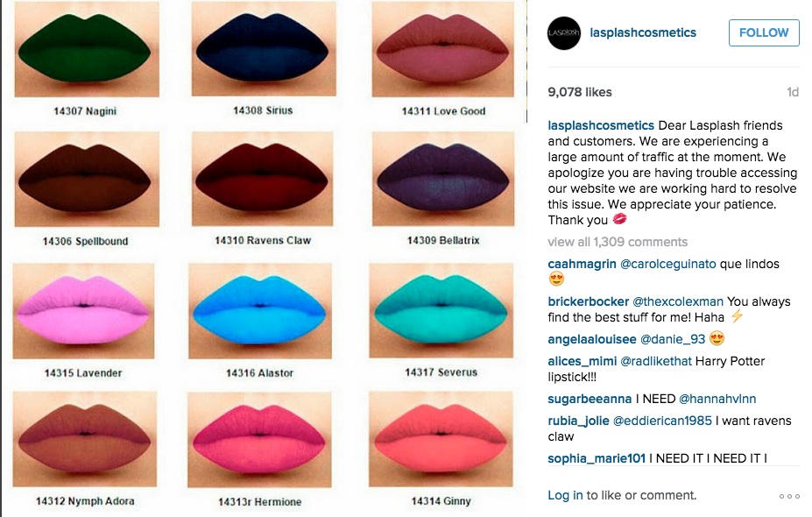Click the LASplash profile avatar icon
The width and height of the screenshot is (812, 517).
pos(563,33)
